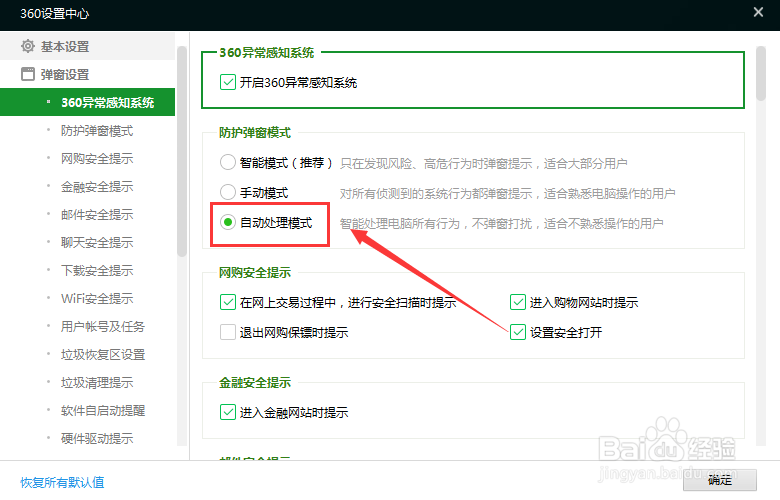Enable 退出网购保镖时提示 checkbox
Screen dimensions: 780x500
pos(228,332)
